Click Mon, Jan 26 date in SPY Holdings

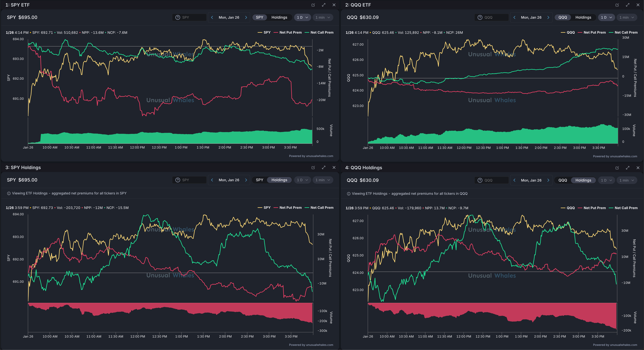[229, 180]
